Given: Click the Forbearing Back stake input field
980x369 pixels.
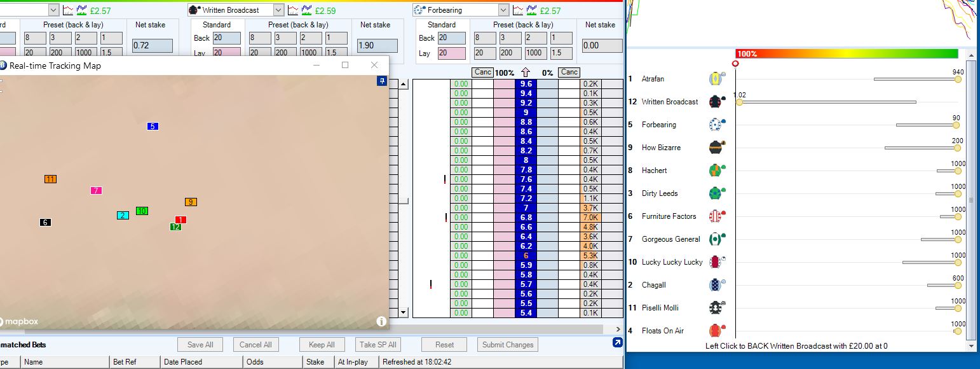Looking at the screenshot, I should point(451,38).
